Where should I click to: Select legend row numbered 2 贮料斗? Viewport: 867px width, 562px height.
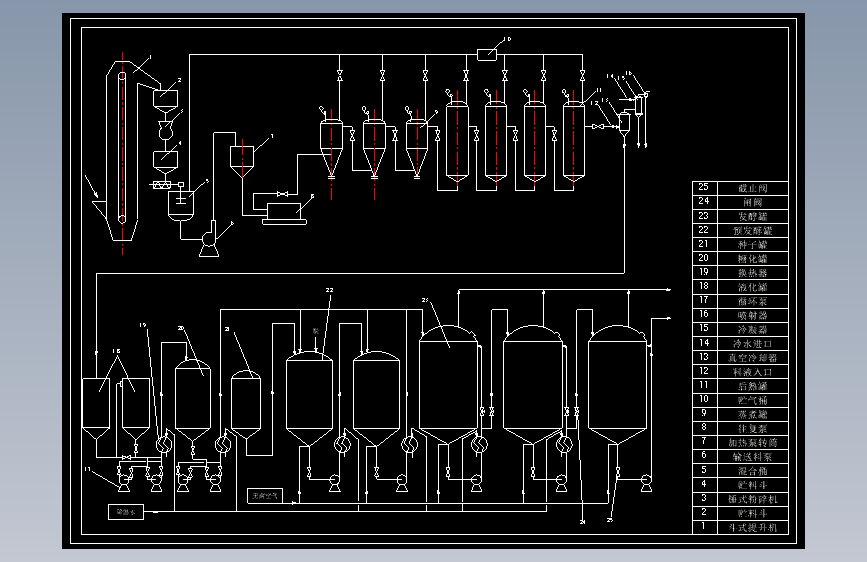[x=740, y=513]
